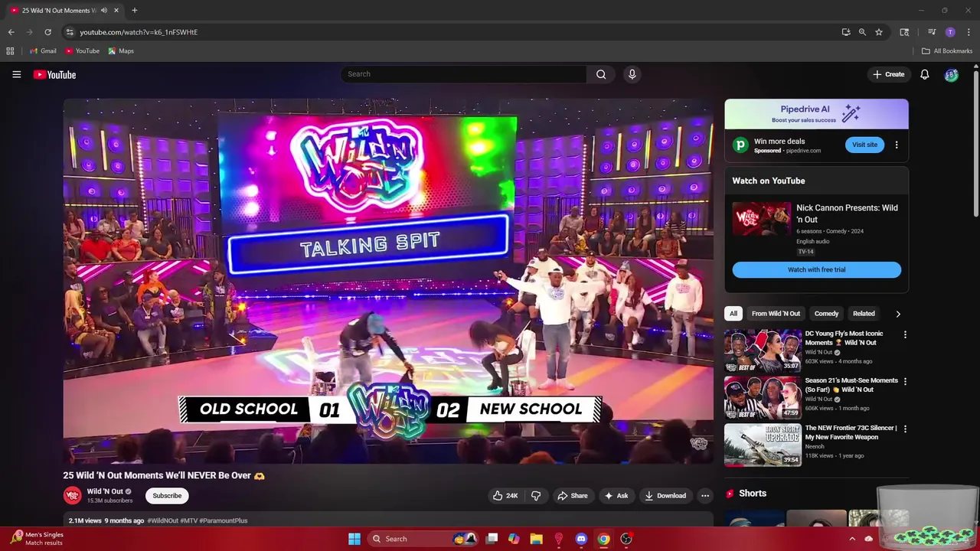Open Chrome media controls icon

(932, 32)
